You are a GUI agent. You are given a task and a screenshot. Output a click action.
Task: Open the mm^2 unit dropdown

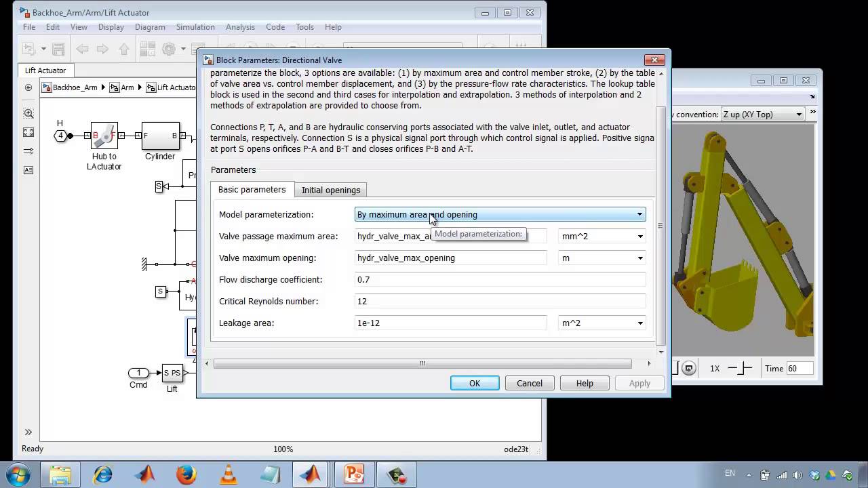point(601,236)
